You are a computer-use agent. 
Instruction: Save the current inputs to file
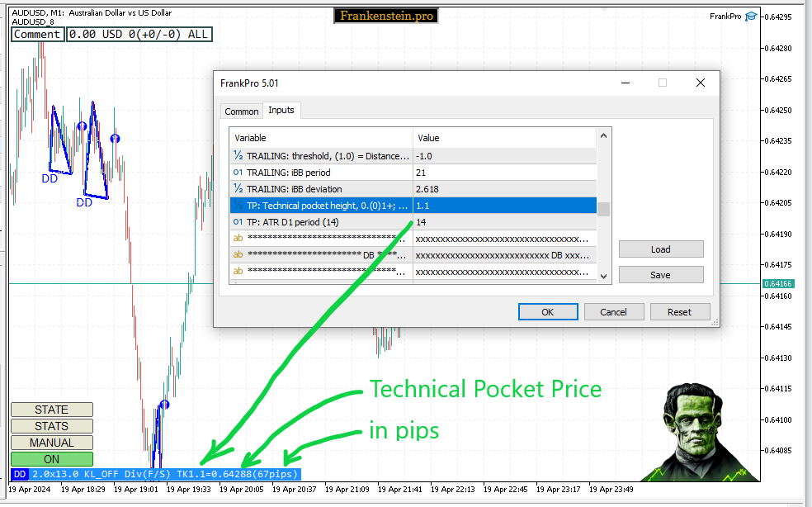tap(660, 275)
